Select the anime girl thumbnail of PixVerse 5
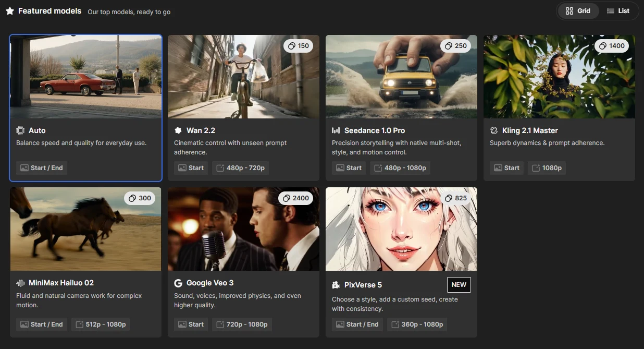Image resolution: width=644 pixels, height=349 pixels. point(401,229)
